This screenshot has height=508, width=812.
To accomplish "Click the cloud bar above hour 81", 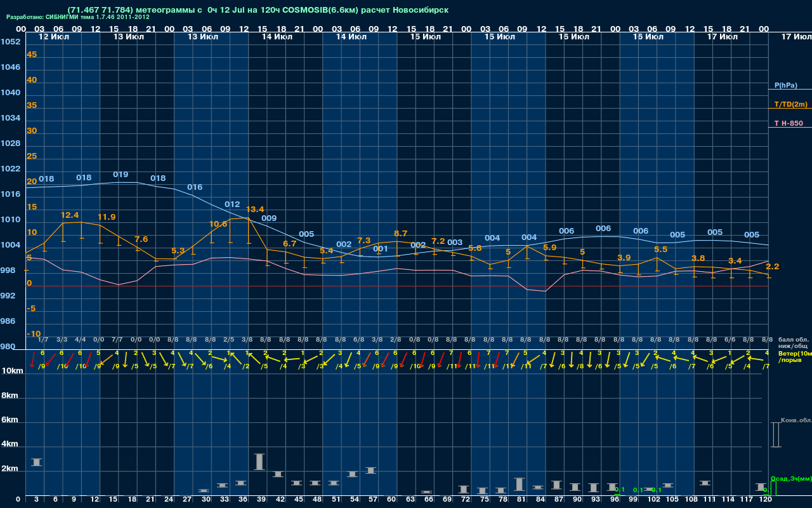I will pyautogui.click(x=519, y=484).
